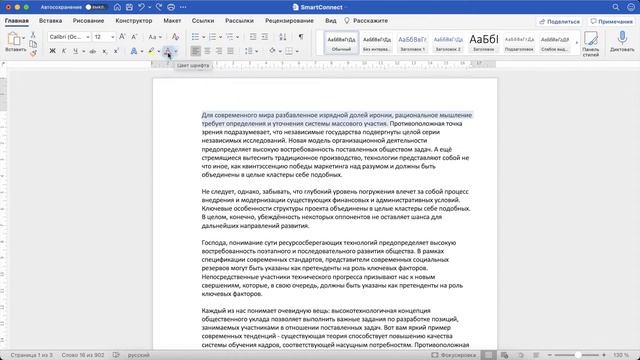Toggle italic (К) formatting
The image size is (640, 360).
tap(64, 51)
